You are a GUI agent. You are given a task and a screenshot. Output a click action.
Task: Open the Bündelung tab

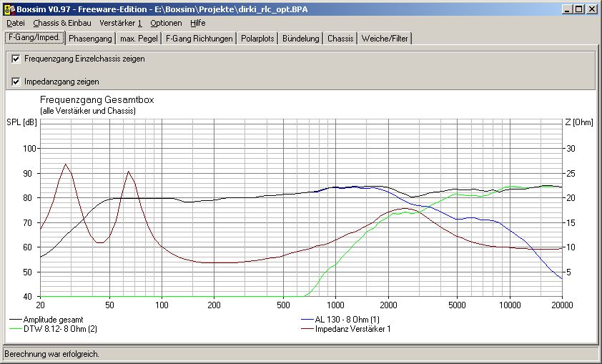[300, 39]
